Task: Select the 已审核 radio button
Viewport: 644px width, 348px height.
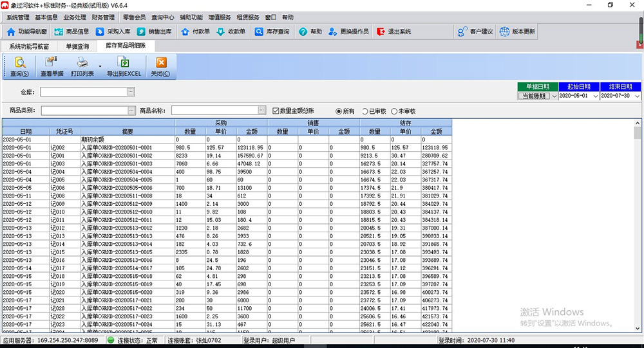Action: point(365,111)
